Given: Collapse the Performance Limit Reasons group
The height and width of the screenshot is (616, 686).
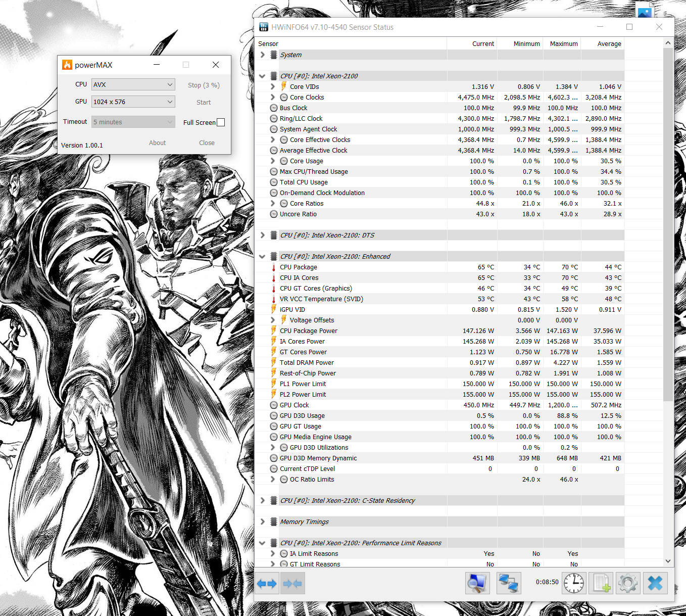Looking at the screenshot, I should (x=262, y=543).
